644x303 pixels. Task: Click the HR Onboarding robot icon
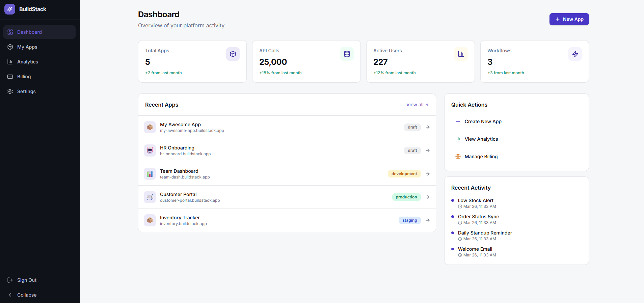tap(150, 150)
